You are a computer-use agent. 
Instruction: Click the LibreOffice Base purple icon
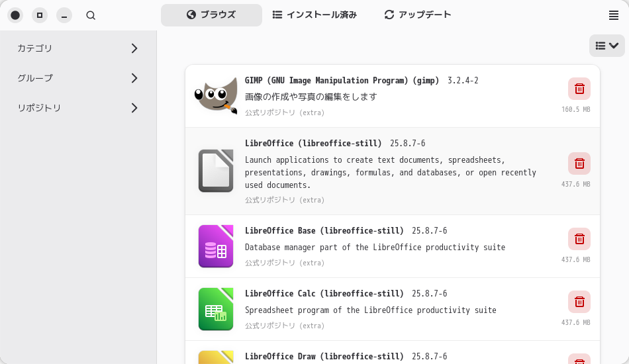pyautogui.click(x=216, y=246)
